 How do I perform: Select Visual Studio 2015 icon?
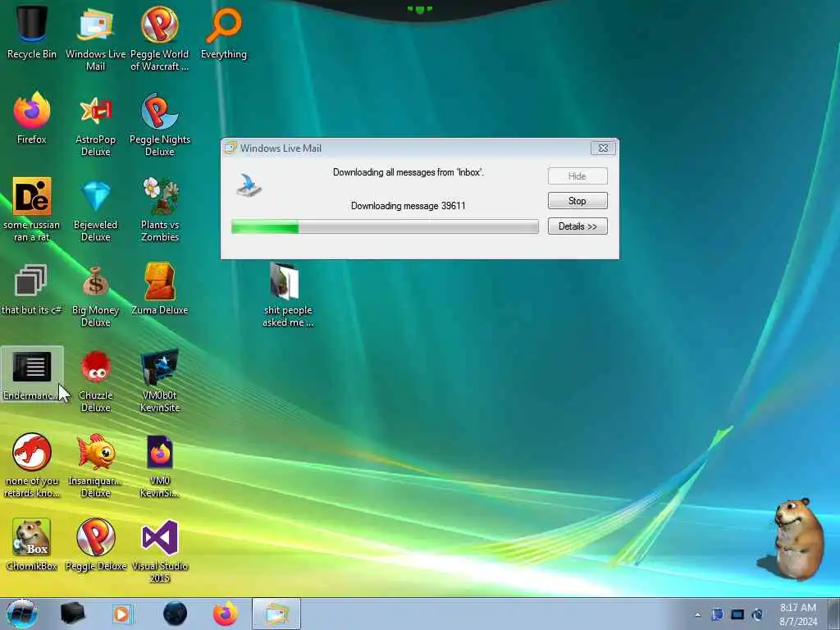coord(160,550)
